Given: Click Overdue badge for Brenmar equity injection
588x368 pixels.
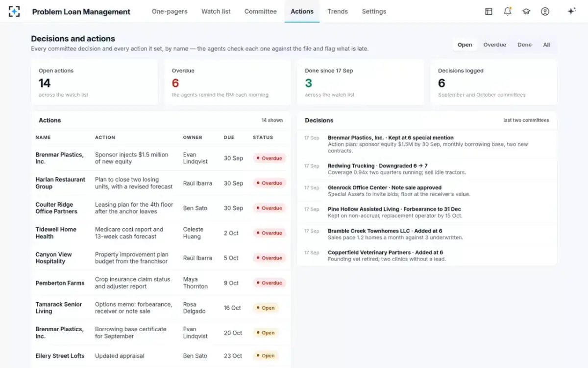Looking at the screenshot, I should (x=269, y=158).
